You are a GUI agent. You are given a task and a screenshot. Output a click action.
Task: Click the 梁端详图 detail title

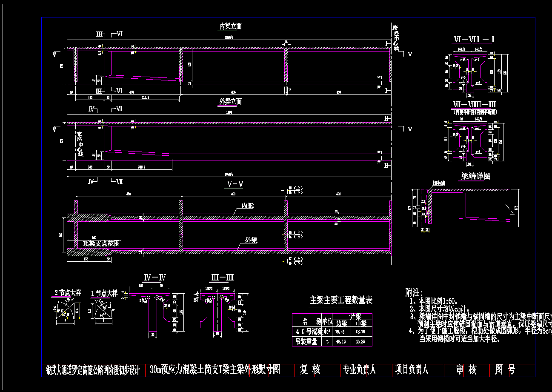coord(476,176)
